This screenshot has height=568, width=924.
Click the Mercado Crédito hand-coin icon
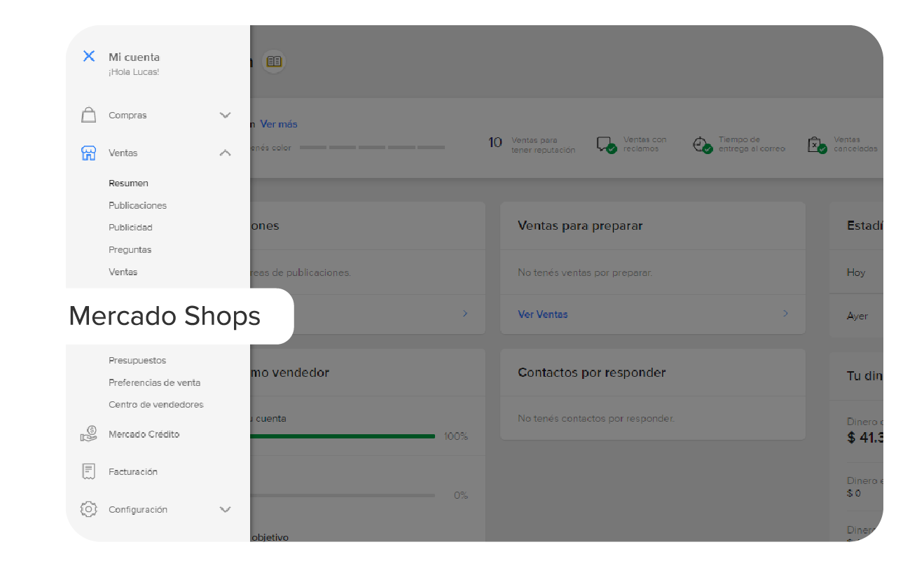click(88, 434)
